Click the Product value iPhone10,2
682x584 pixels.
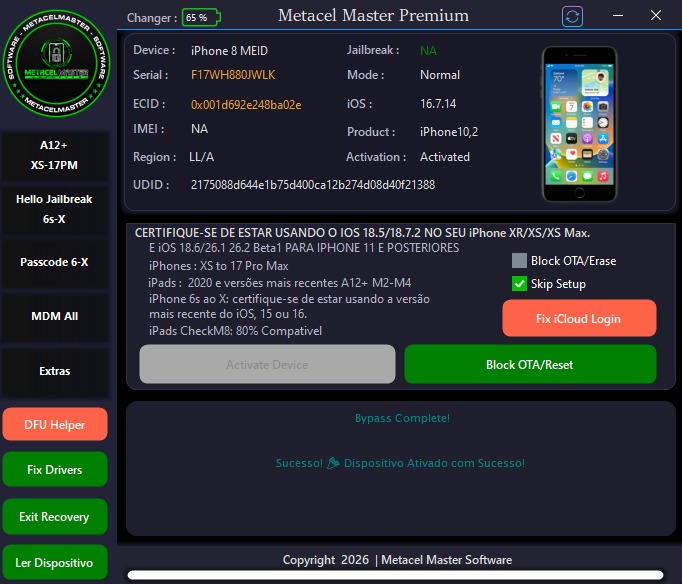[449, 132]
